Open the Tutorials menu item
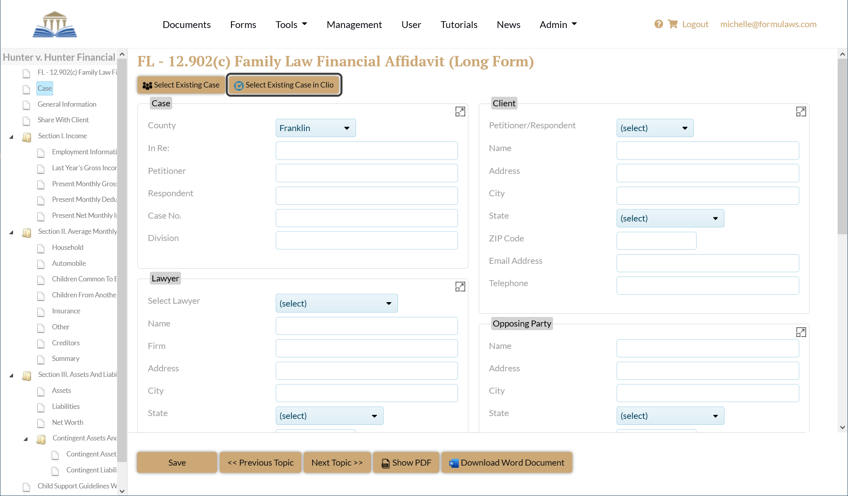The image size is (848, 496). [459, 24]
